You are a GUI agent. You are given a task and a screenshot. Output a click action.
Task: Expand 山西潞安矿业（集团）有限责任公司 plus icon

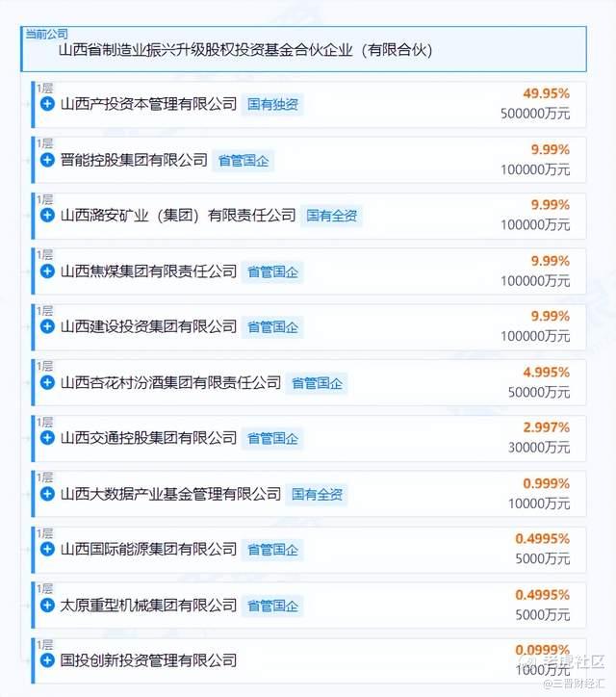47,215
